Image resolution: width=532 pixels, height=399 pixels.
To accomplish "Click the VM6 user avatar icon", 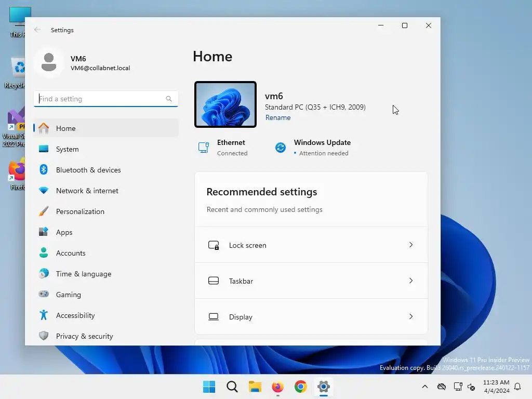I will point(49,62).
